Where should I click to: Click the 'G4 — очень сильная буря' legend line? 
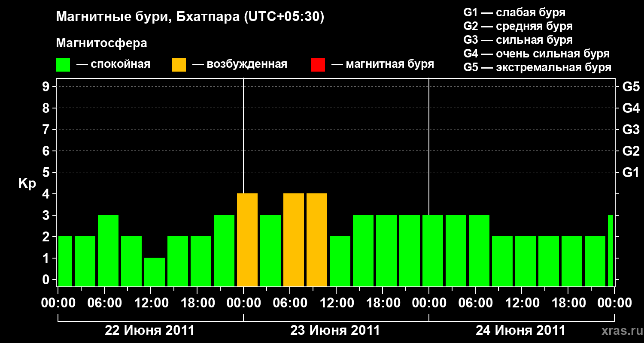coord(537,54)
